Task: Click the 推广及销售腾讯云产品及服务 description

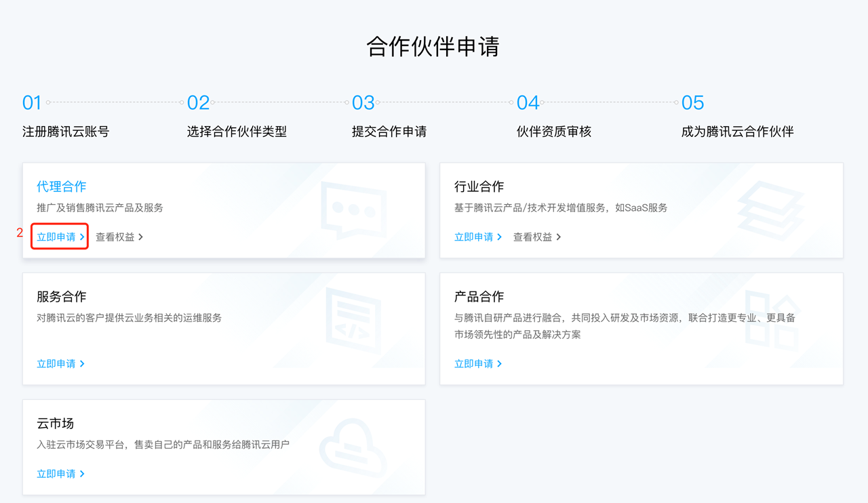Action: pyautogui.click(x=100, y=207)
